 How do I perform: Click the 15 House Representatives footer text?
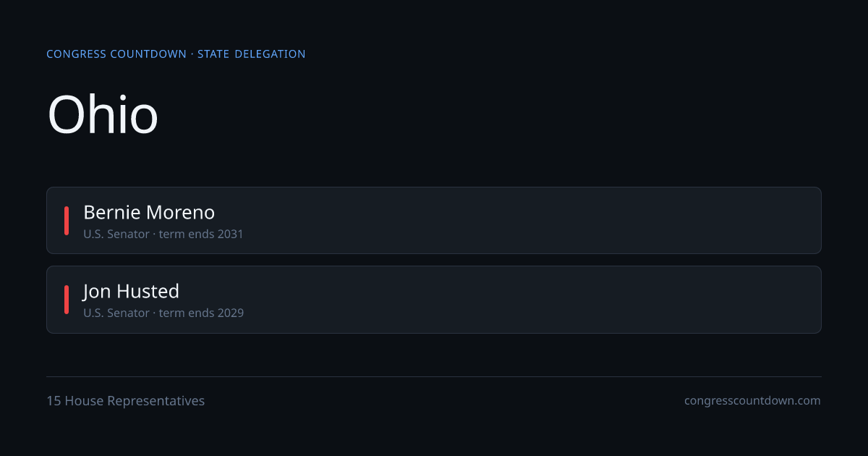[126, 401]
